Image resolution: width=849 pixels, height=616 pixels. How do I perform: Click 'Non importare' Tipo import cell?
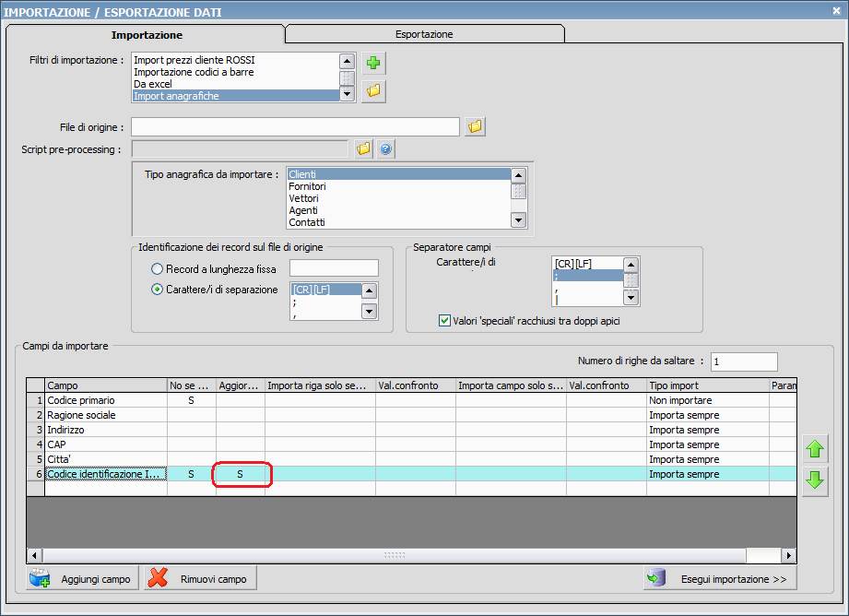708,400
